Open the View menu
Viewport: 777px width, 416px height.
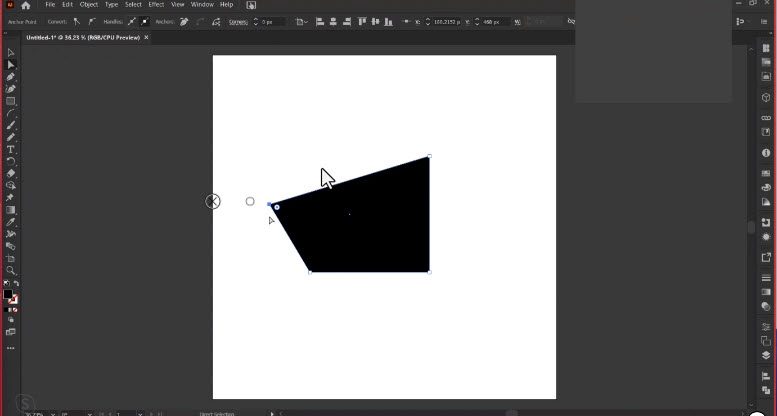(x=177, y=4)
